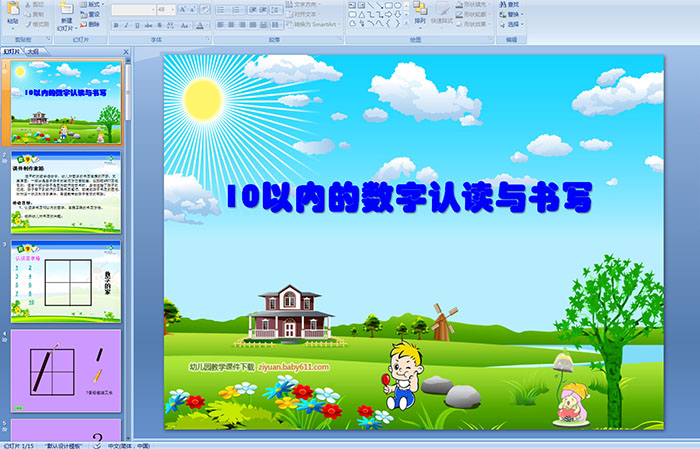Click the Convert to SmartArt button
This screenshot has height=449, width=700.
312,24
